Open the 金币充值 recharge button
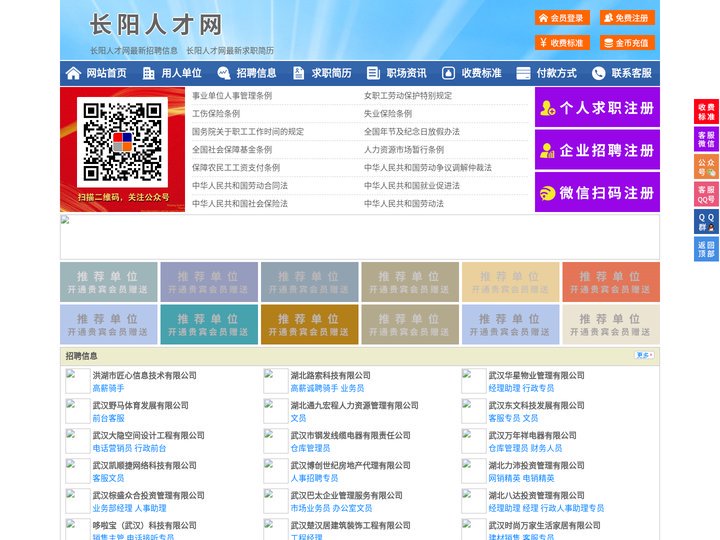The width and height of the screenshot is (720, 540). pyautogui.click(x=627, y=43)
